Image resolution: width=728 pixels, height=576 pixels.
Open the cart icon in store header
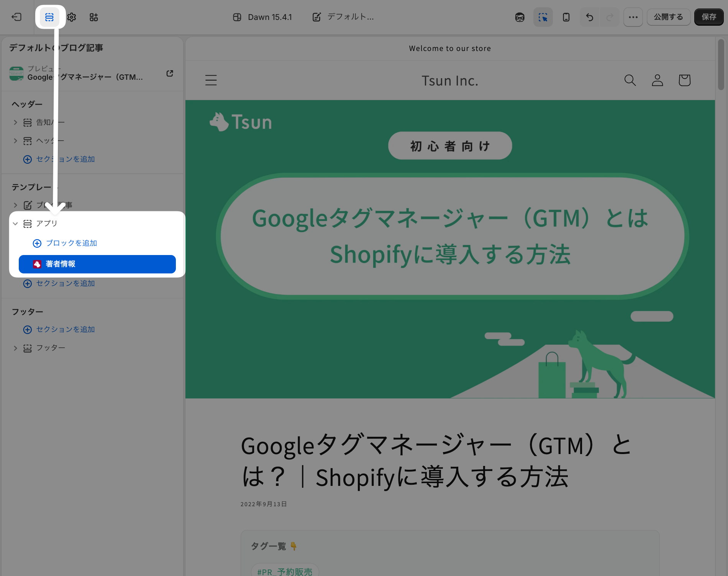coord(684,80)
